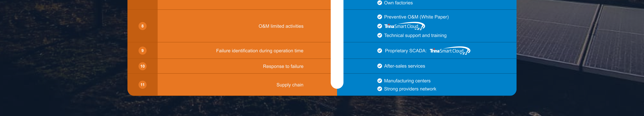The image size is (644, 116).
Task: Click the checkmark before Proprietary SCADA
Action: tap(380, 51)
